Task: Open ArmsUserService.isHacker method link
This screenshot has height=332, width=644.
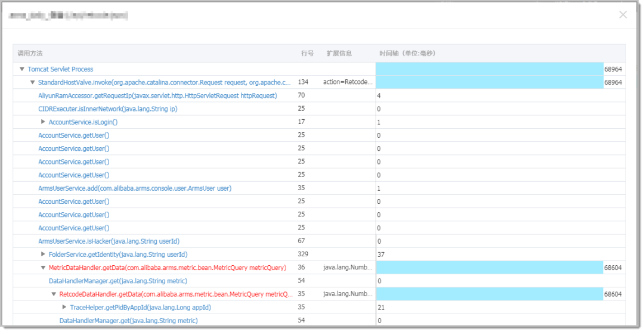Action: [x=109, y=241]
